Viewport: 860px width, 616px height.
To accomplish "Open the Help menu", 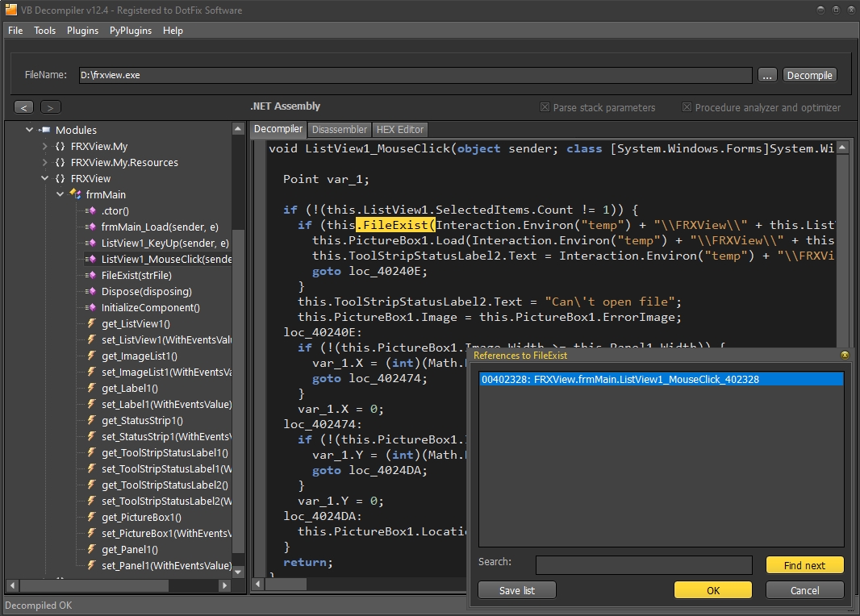I will 173,31.
